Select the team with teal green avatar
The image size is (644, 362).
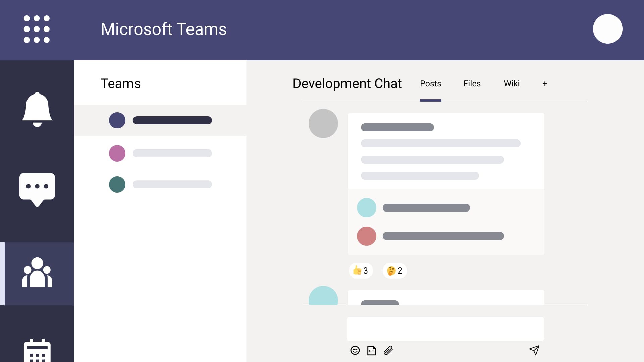[x=160, y=184]
